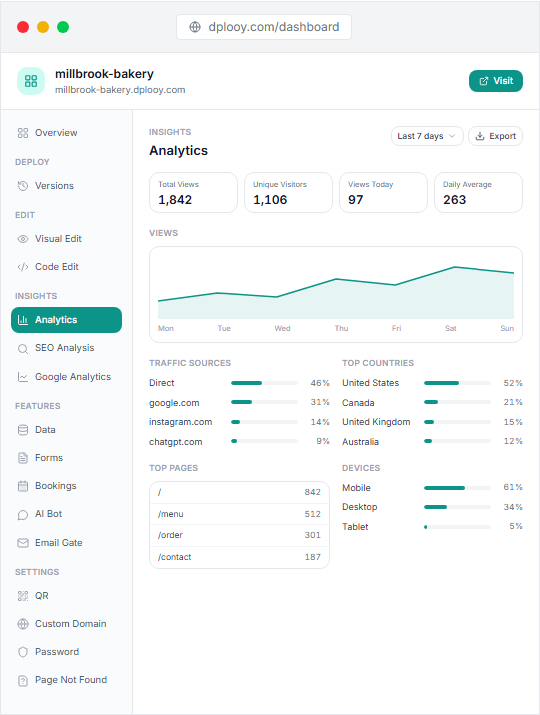Click the Unique Visitors stat card
This screenshot has height=715, width=540.
click(x=288, y=192)
